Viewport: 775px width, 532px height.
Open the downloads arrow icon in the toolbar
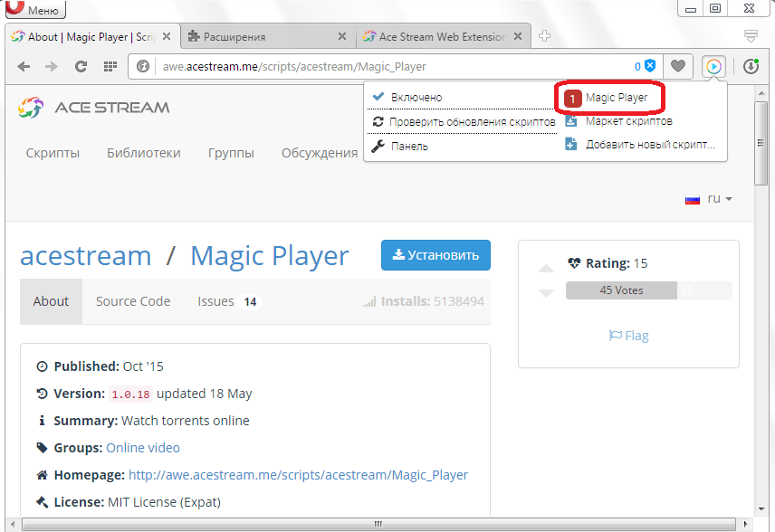click(x=751, y=66)
